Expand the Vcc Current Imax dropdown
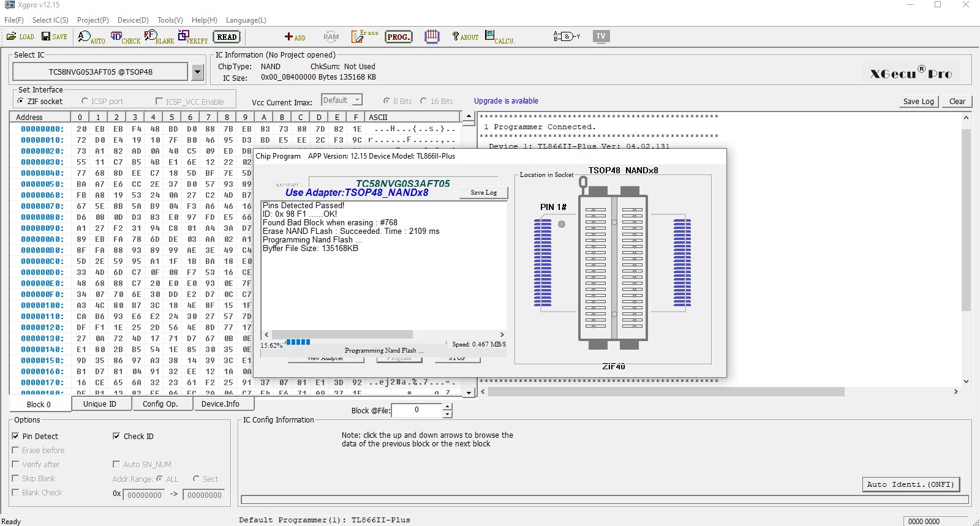The image size is (980, 526). point(358,100)
